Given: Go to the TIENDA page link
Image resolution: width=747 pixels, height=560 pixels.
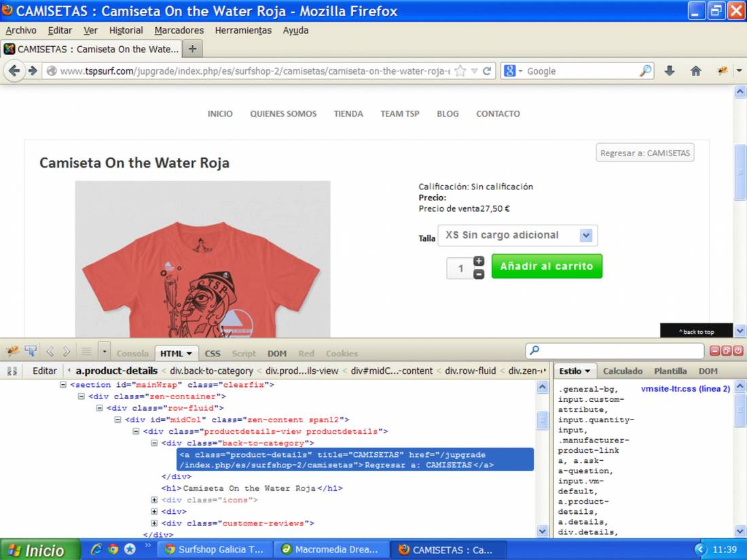Looking at the screenshot, I should click(348, 114).
